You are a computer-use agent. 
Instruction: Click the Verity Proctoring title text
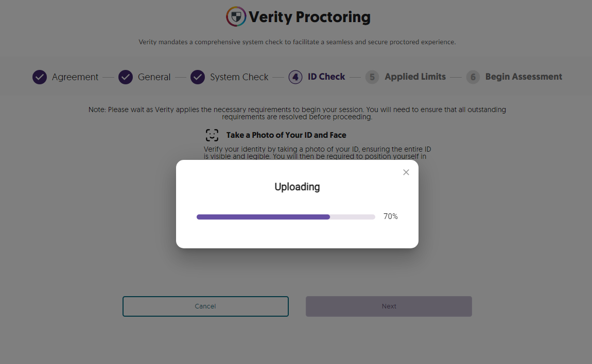click(309, 17)
